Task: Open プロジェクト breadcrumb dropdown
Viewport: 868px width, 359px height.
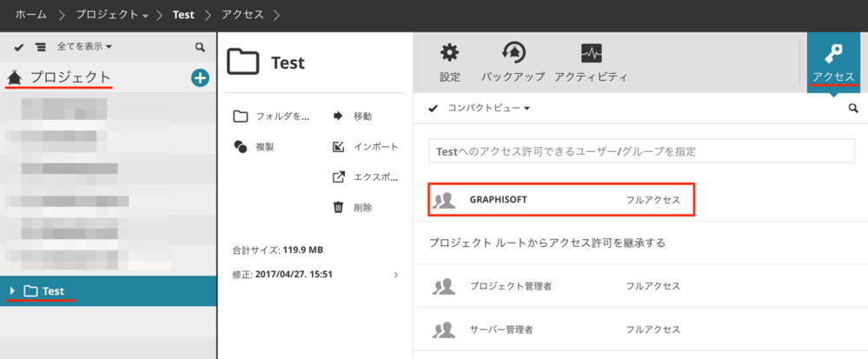Action: click(112, 15)
